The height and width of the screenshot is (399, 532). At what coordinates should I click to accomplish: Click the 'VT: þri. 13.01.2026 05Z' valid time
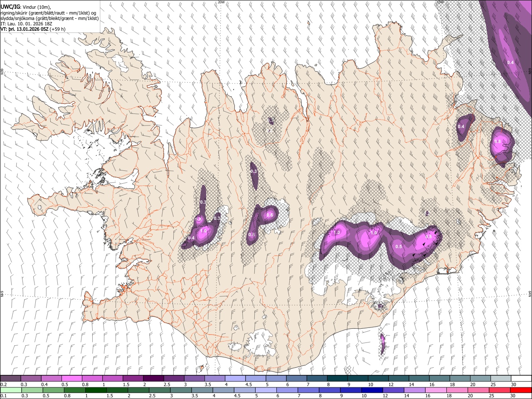tap(24, 30)
